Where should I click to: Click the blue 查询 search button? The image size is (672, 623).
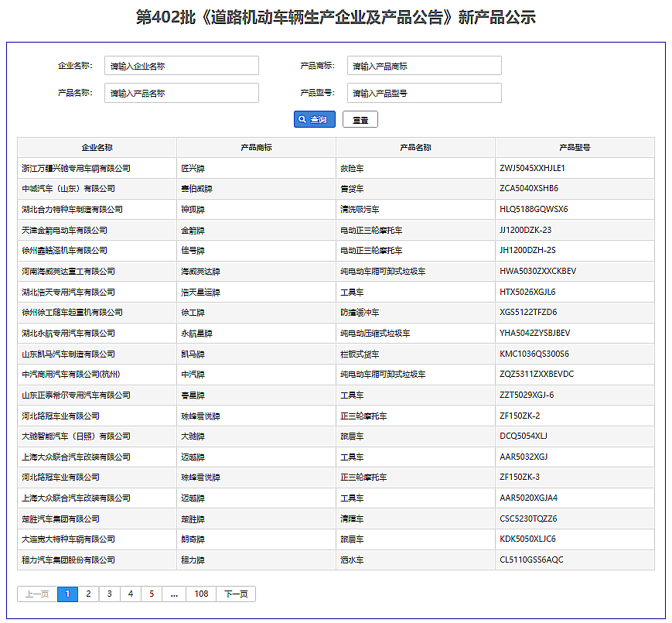pyautogui.click(x=314, y=119)
